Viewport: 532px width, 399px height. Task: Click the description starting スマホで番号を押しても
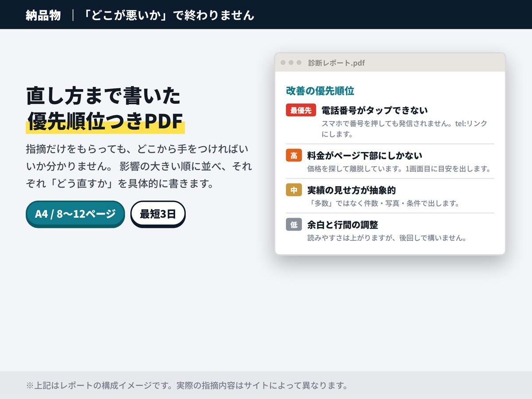click(x=404, y=129)
